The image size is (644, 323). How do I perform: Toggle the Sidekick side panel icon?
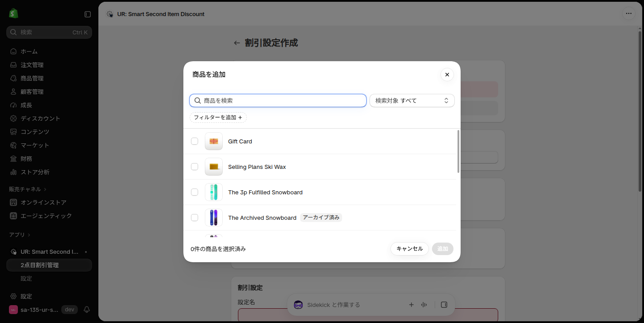[x=444, y=305]
